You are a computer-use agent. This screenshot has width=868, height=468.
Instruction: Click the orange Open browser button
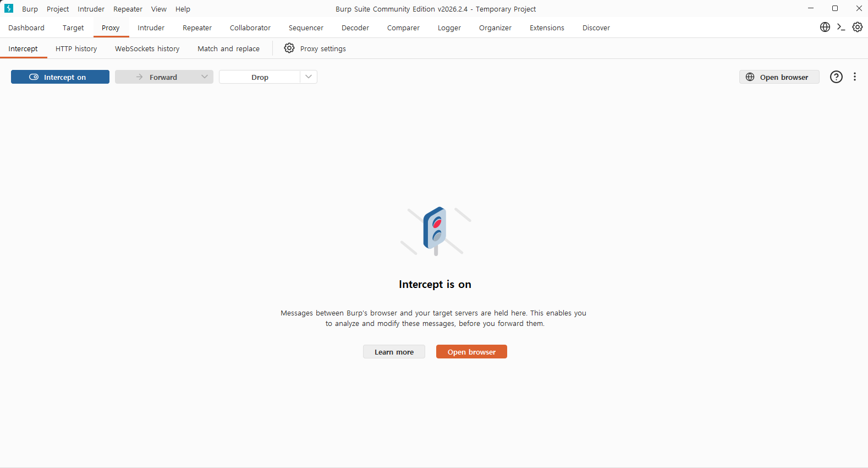coord(471,352)
